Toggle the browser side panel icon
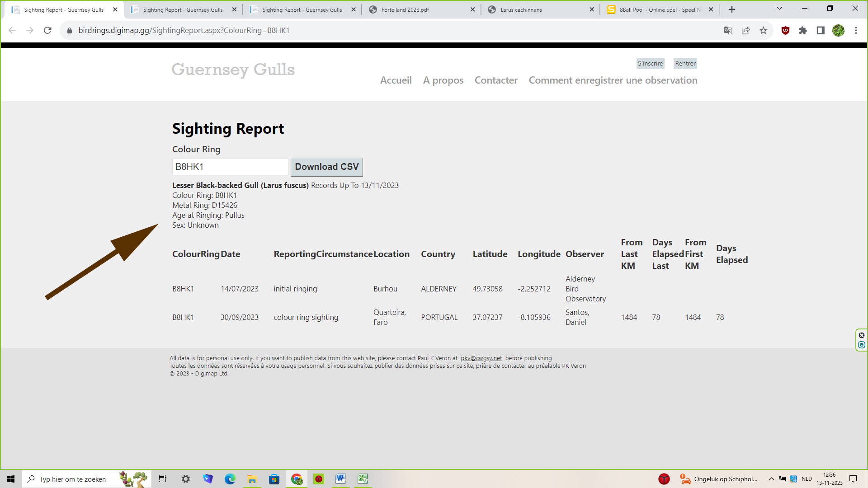868x488 pixels. click(821, 30)
